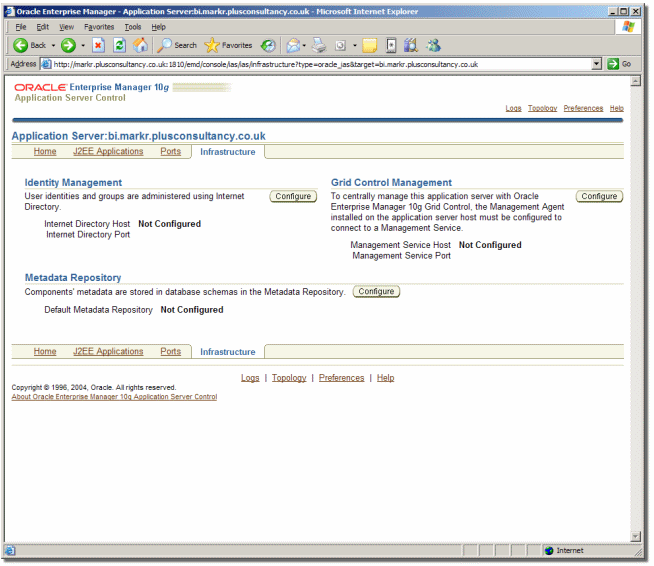Print the page with printer icon
The height and width of the screenshot is (566, 654).
click(319, 45)
